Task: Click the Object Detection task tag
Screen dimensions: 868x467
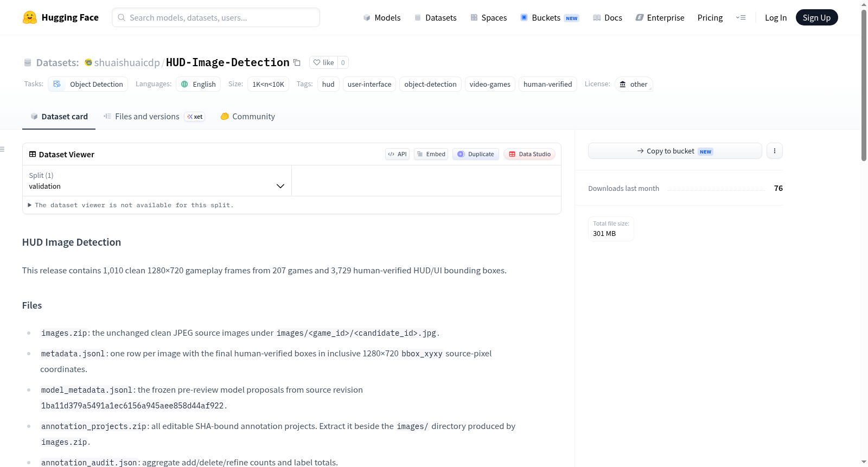Action: (x=88, y=84)
